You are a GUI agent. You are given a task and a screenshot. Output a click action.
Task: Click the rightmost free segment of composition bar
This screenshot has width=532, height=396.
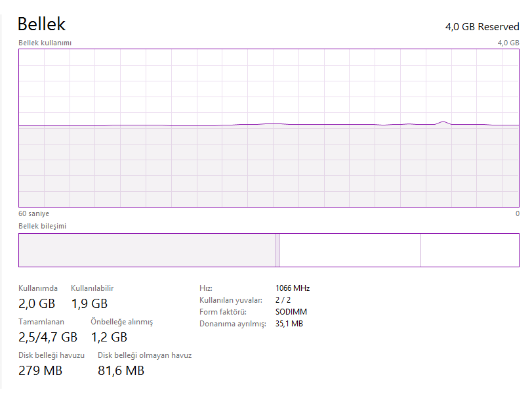(x=469, y=250)
